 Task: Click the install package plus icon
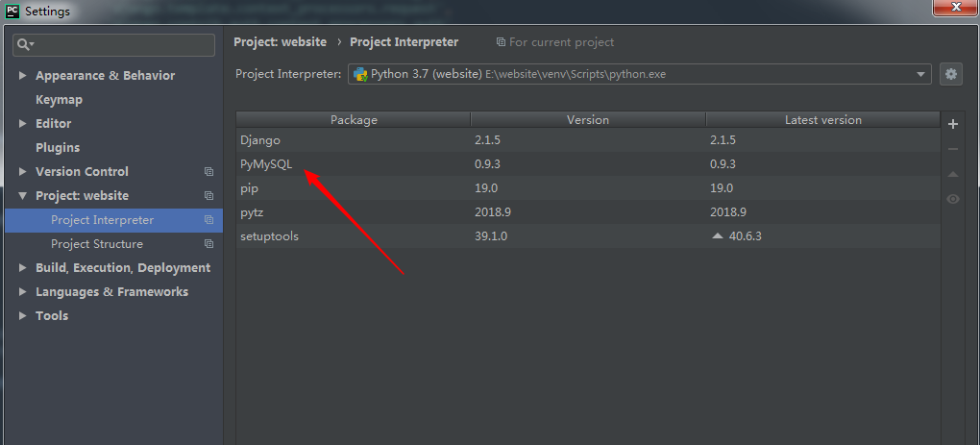click(x=952, y=124)
